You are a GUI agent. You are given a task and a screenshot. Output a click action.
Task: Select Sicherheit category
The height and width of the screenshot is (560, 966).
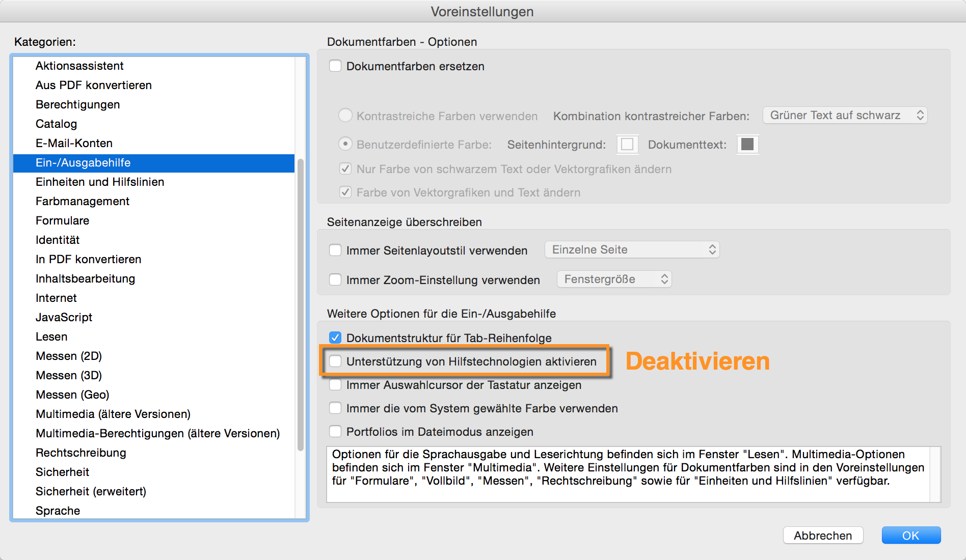pos(154,472)
